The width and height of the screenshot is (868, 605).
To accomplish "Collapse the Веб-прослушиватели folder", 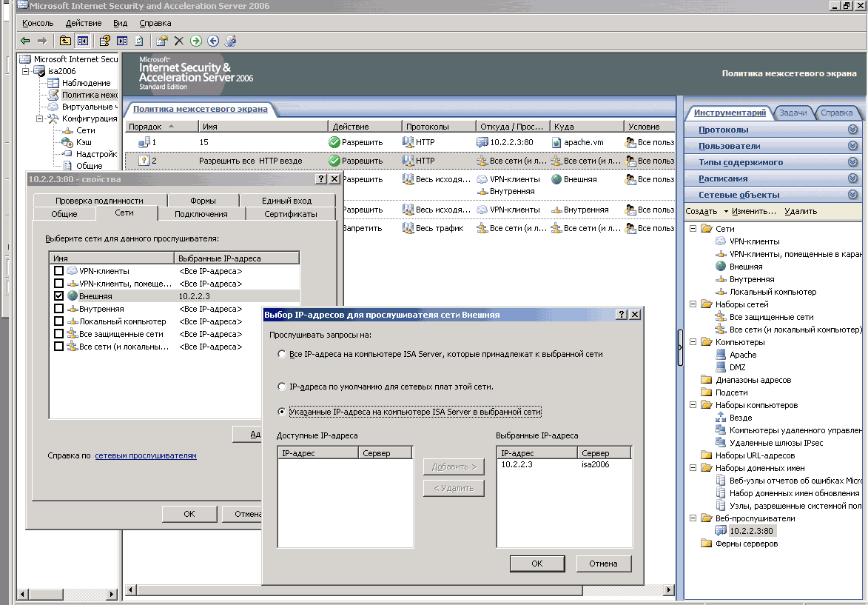I will pos(693,518).
